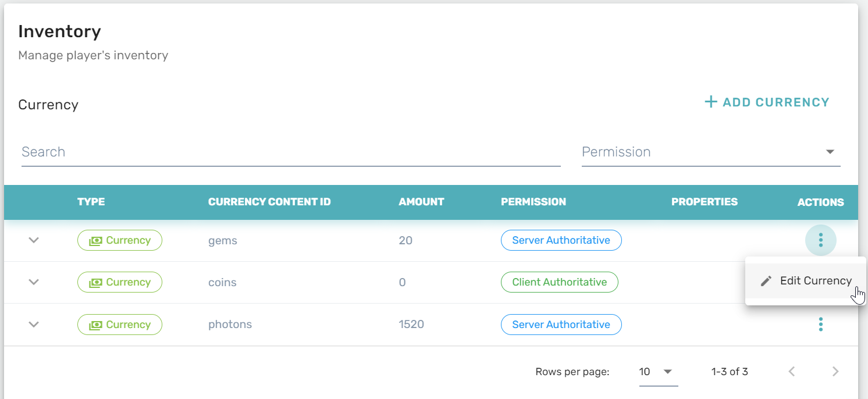Click the pencil icon in popup menu

[766, 281]
